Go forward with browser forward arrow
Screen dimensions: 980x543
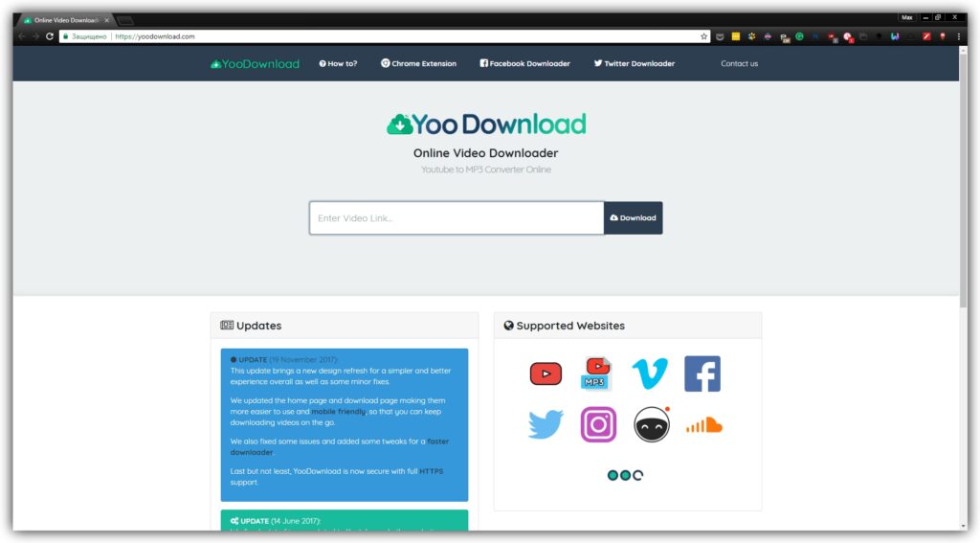[35, 36]
